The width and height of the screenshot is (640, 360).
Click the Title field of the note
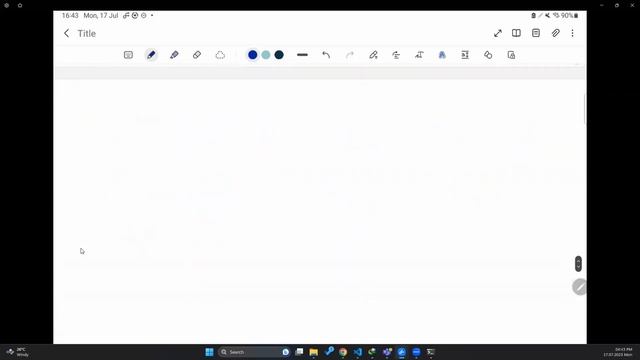pos(87,33)
